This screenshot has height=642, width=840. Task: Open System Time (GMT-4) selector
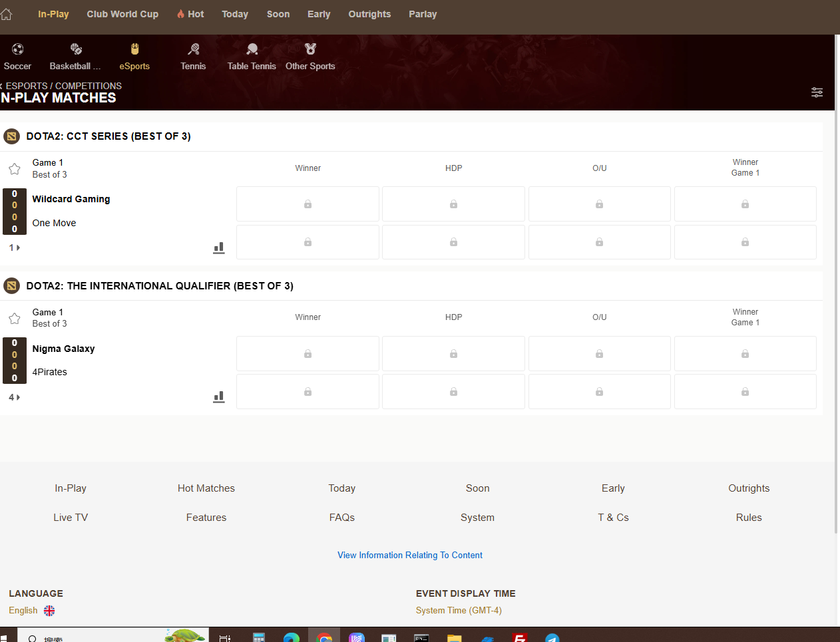pos(459,611)
